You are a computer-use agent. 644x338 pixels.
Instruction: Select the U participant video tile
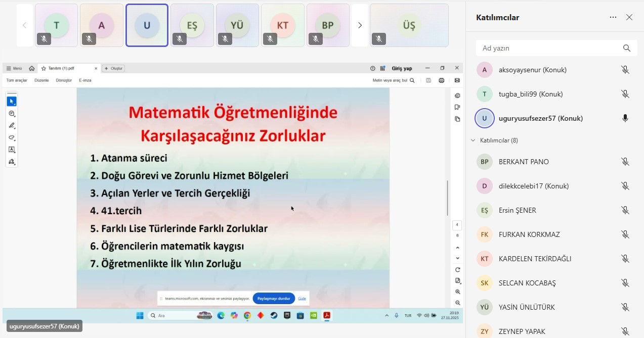(x=147, y=25)
